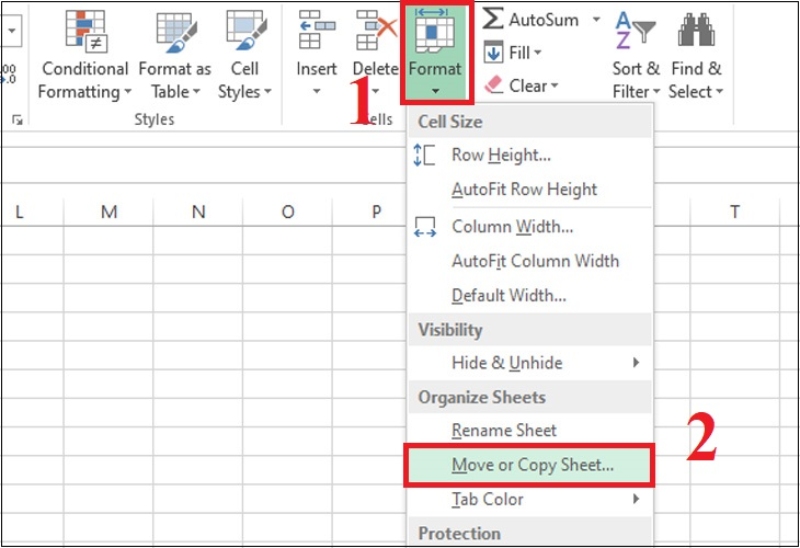This screenshot has height=548, width=800.
Task: Select column P header
Action: tap(376, 211)
